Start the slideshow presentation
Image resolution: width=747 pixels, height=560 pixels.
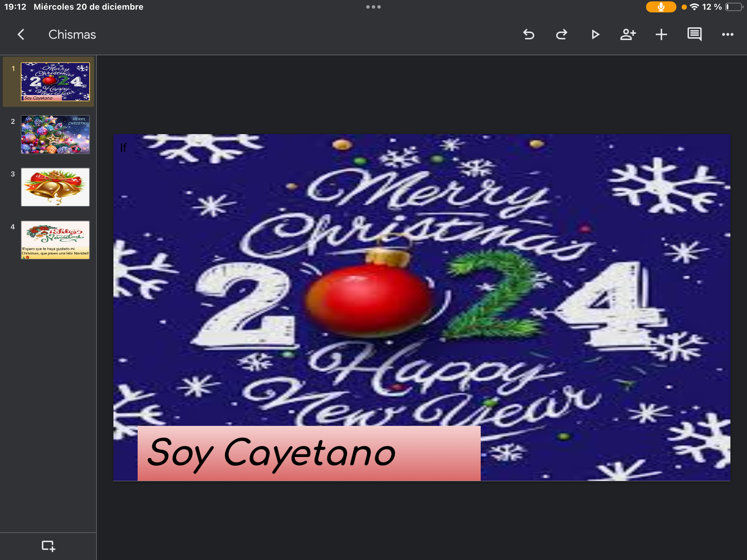coord(595,35)
